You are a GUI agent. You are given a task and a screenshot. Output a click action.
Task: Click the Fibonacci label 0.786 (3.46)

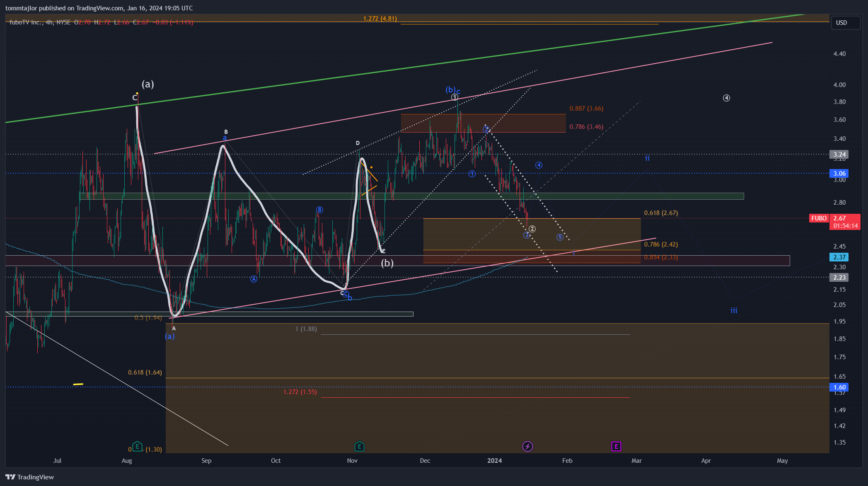(586, 127)
